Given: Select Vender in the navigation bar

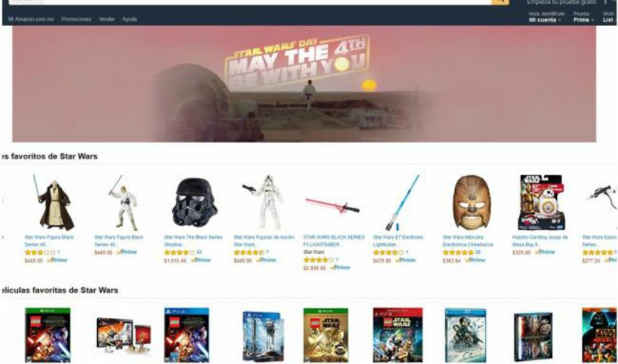Looking at the screenshot, I should 107,19.
